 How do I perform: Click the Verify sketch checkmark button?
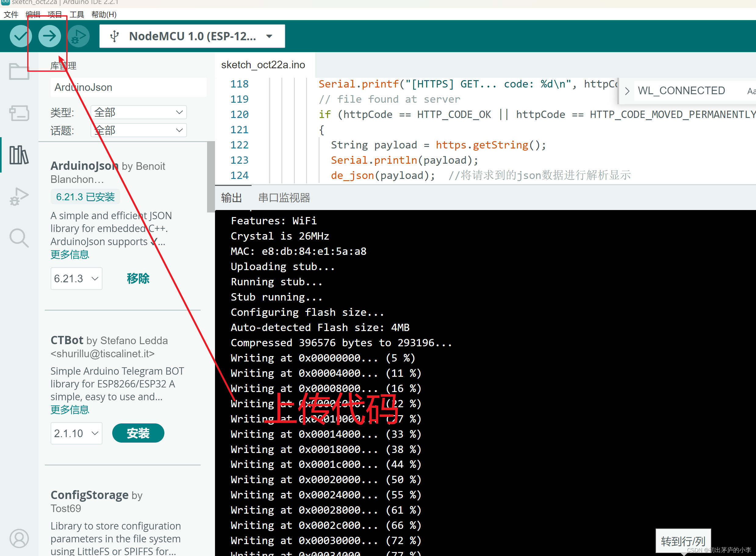click(x=20, y=36)
